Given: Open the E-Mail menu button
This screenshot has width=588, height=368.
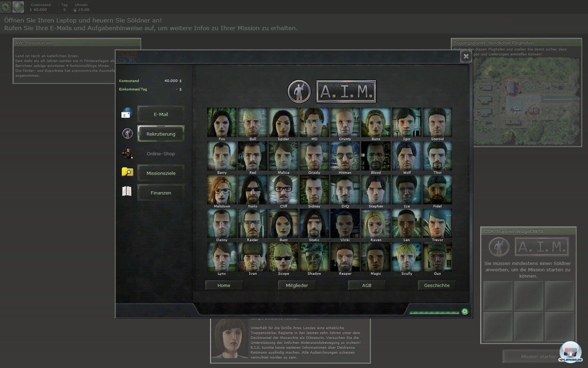Looking at the screenshot, I should tap(161, 114).
